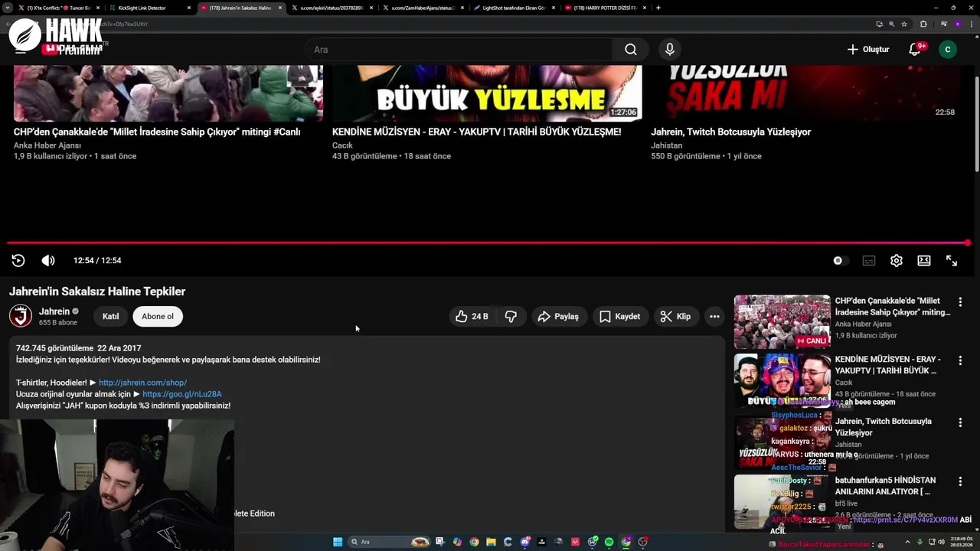Open Chrome from the taskbar

tap(474, 542)
